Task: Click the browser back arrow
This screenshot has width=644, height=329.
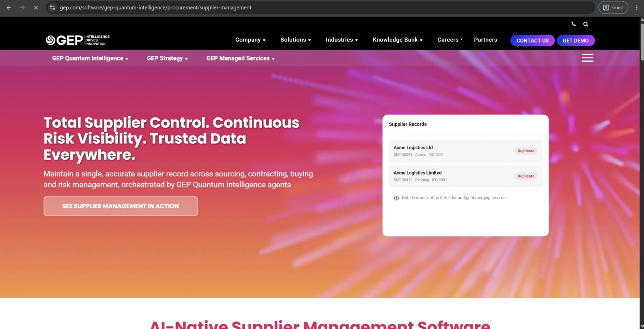Action: coord(9,7)
